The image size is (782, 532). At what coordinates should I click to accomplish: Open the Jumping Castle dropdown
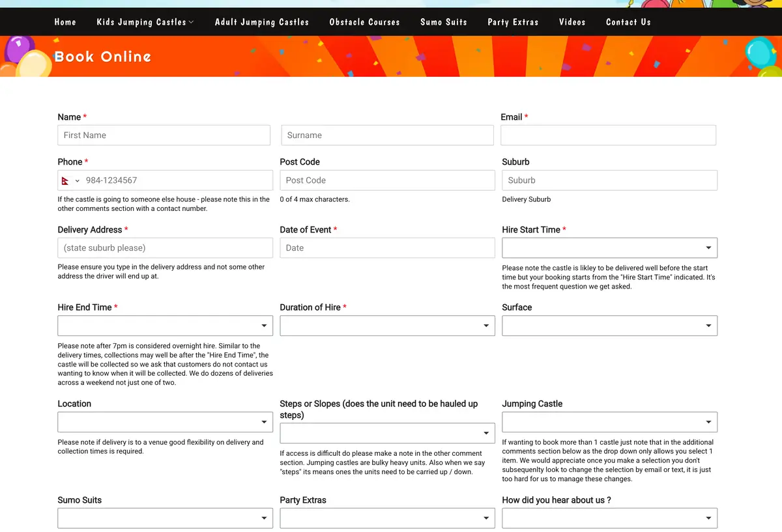click(609, 422)
